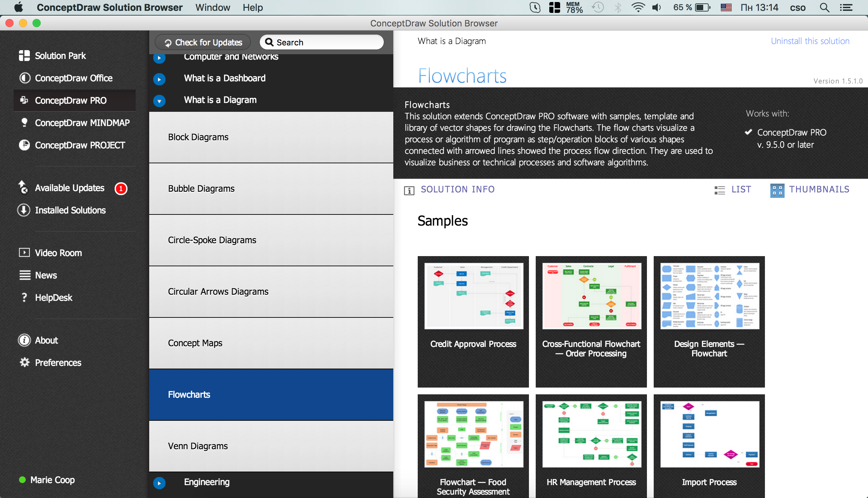Select ConceptDraw MINDMAP lightbulb icon
868x498 pixels.
(x=24, y=122)
